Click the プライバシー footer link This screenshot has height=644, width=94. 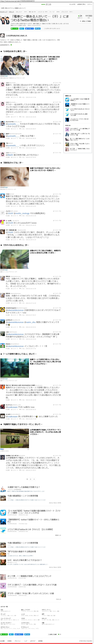(x=18, y=641)
